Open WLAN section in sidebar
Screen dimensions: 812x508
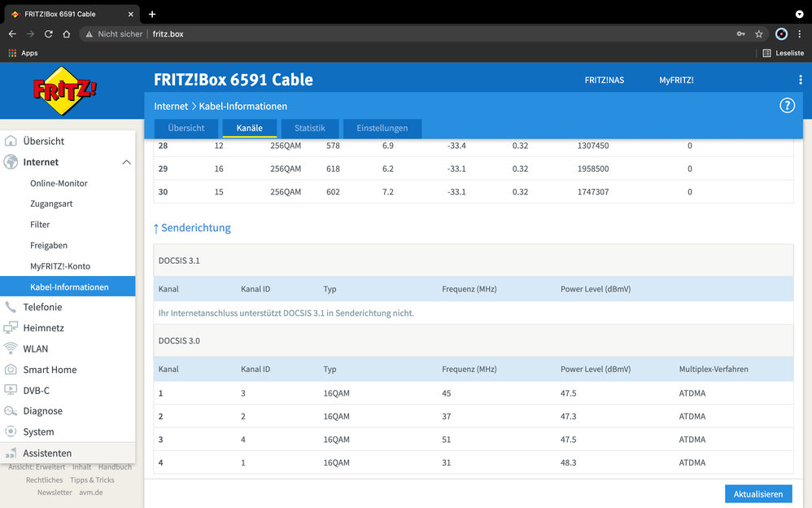click(x=35, y=348)
